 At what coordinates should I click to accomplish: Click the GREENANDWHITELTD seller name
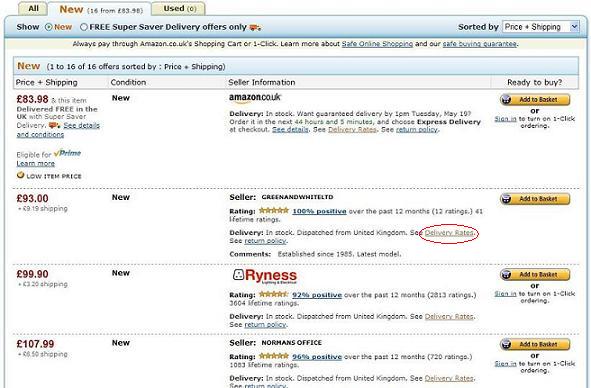click(x=297, y=197)
